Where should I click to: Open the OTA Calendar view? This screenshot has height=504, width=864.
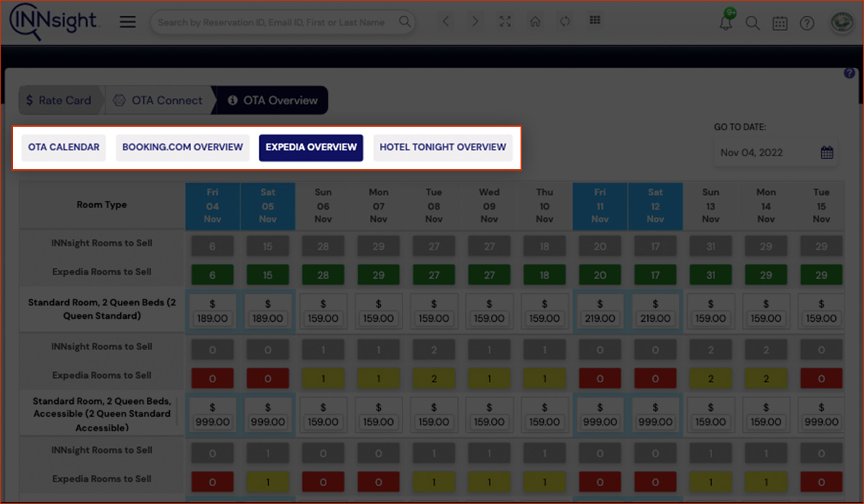[x=64, y=148]
